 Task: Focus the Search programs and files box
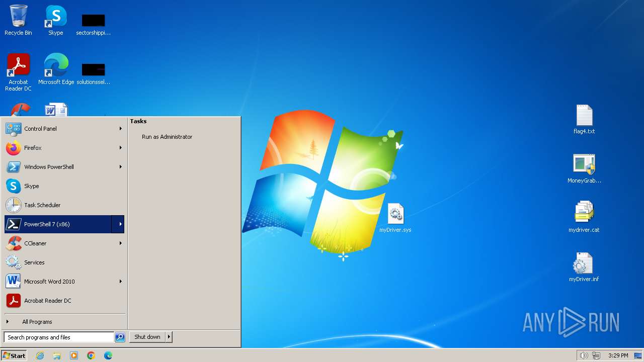pos(59,337)
